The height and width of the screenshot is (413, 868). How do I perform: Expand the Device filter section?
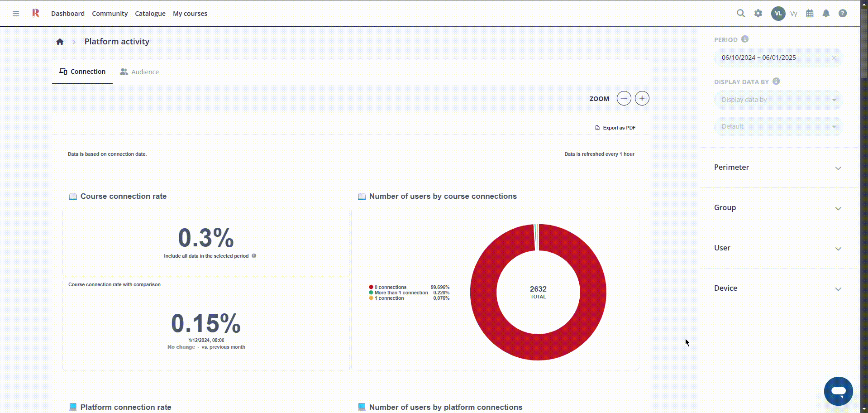coord(778,288)
